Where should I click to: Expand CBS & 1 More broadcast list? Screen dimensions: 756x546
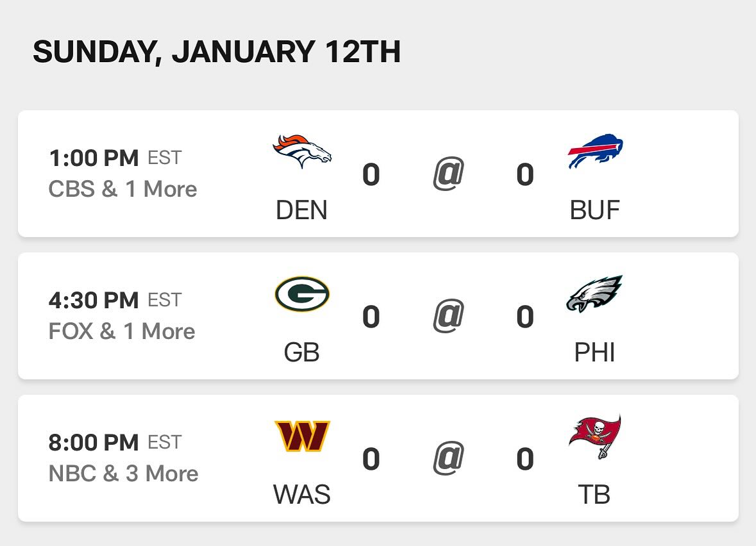pos(122,189)
